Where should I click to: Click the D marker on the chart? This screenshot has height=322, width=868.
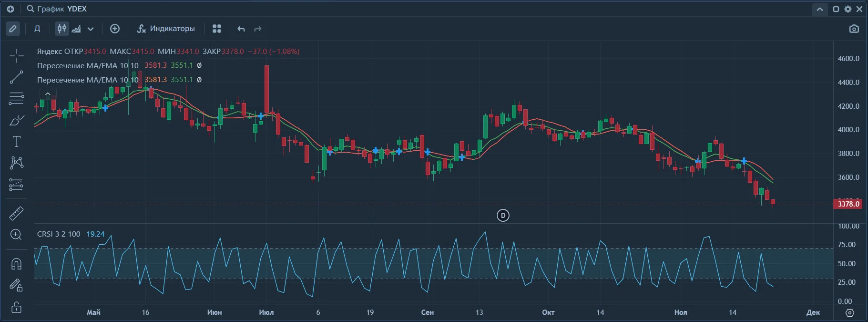503,216
